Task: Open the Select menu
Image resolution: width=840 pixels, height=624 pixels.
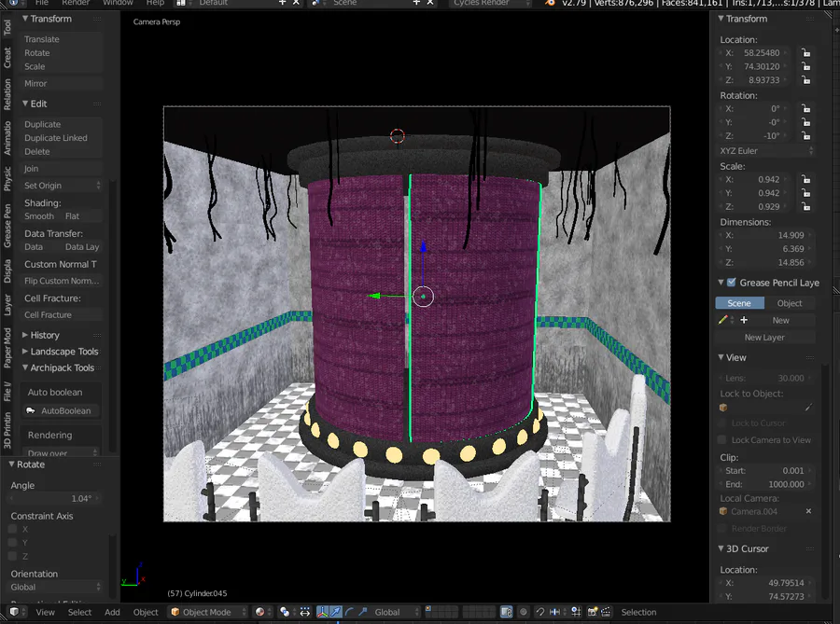Action: point(79,612)
